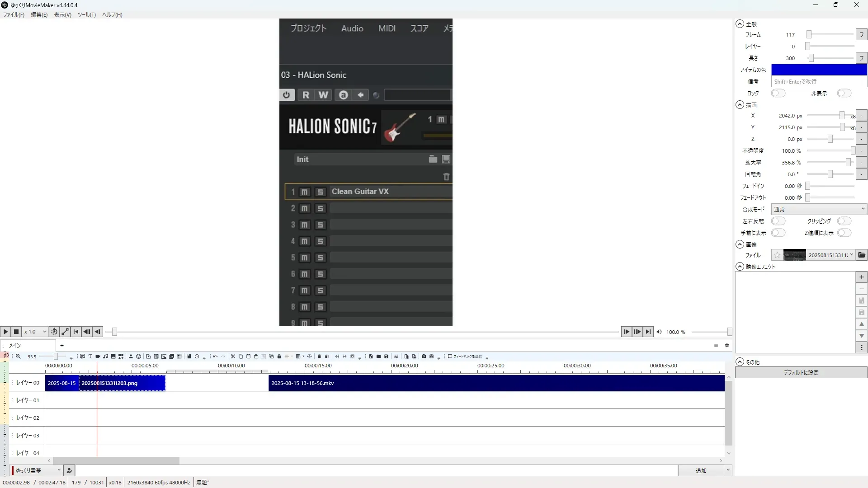868x488 pixels.
Task: Collapse the 描画 section
Action: pyautogui.click(x=740, y=105)
